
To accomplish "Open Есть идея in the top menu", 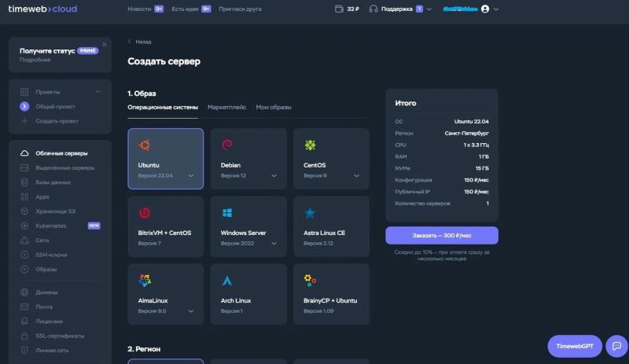I will 185,9.
